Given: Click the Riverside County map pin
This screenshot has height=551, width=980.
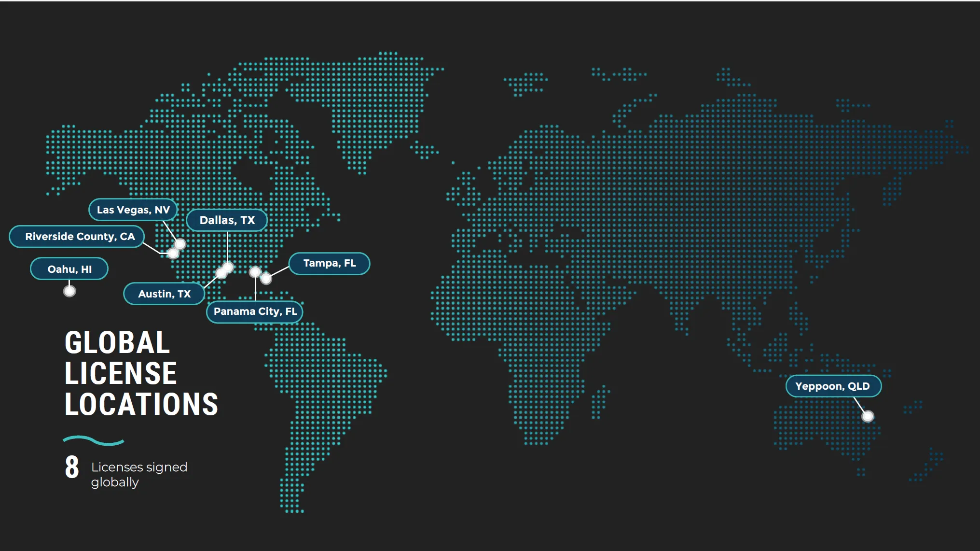Looking at the screenshot, I should [173, 253].
